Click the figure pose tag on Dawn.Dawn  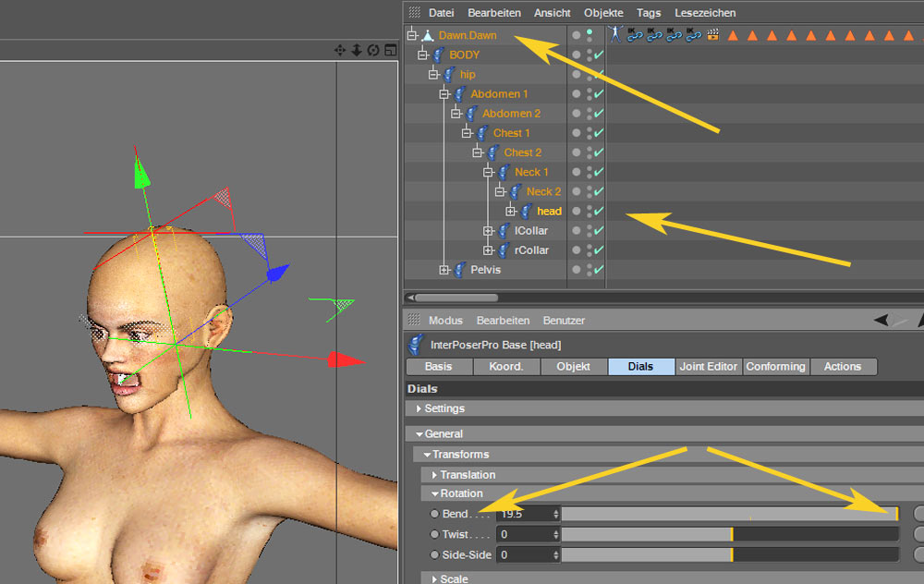pyautogui.click(x=616, y=35)
